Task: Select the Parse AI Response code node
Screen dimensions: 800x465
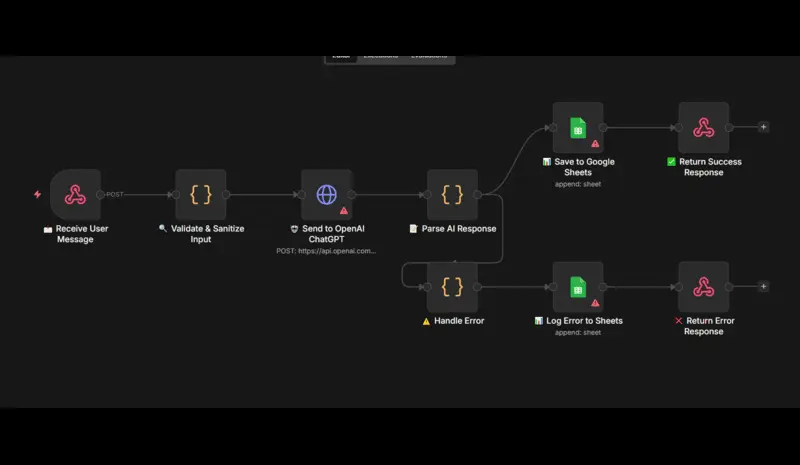Action: click(452, 194)
